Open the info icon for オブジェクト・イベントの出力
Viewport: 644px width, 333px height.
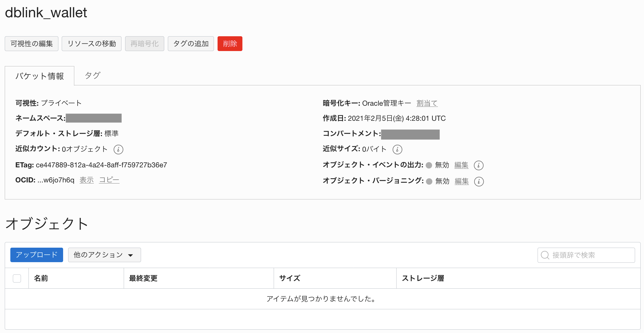(x=479, y=165)
